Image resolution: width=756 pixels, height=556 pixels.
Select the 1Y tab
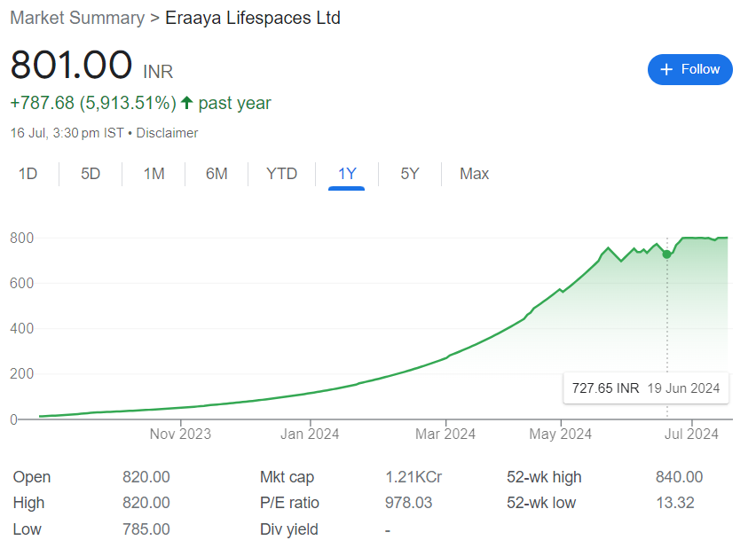click(347, 174)
